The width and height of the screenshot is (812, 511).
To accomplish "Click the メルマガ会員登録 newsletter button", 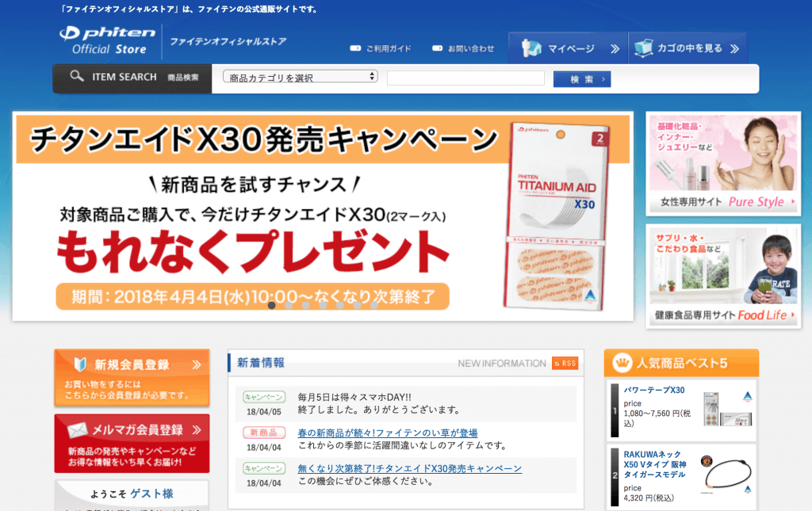I will pos(132,443).
